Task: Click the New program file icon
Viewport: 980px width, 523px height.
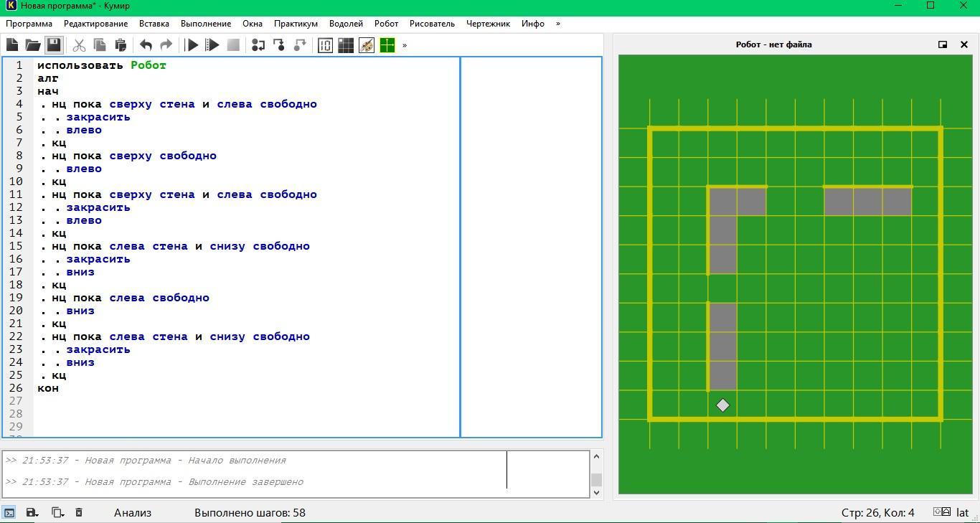Action: (x=12, y=45)
